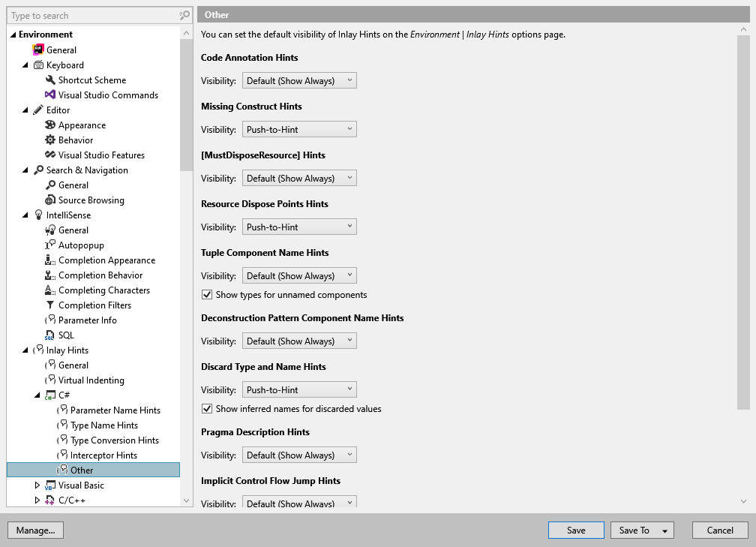Collapse the Keyboard tree node
This screenshot has height=547, width=756.
tap(25, 65)
